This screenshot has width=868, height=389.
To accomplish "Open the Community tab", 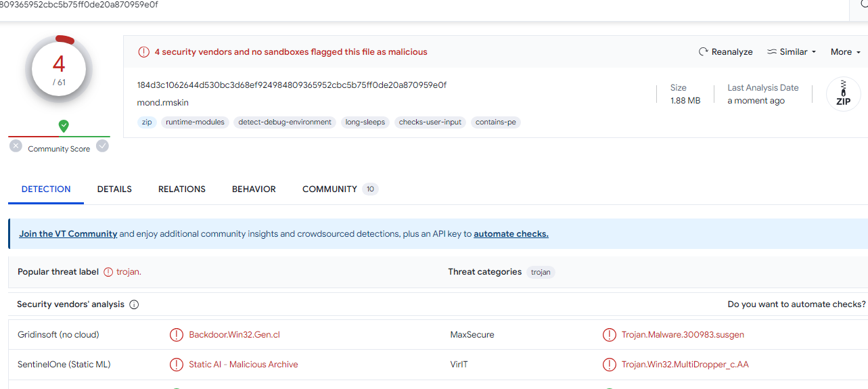I will (329, 189).
